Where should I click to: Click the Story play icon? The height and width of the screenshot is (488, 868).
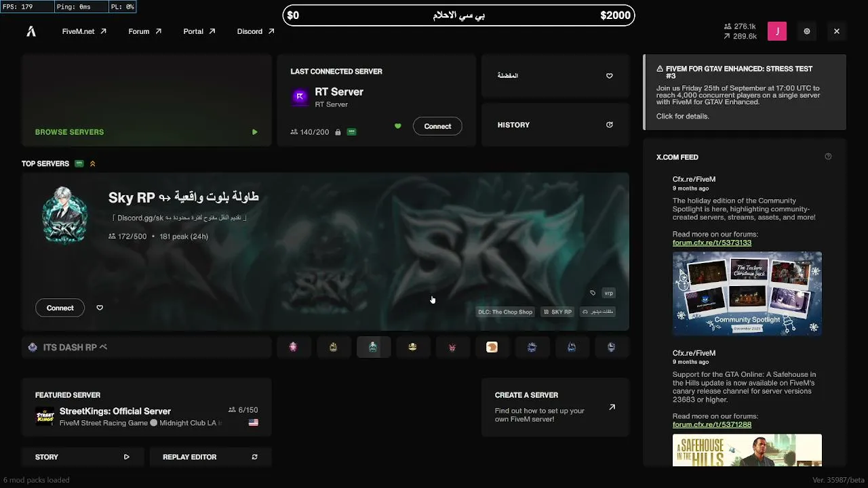(126, 457)
